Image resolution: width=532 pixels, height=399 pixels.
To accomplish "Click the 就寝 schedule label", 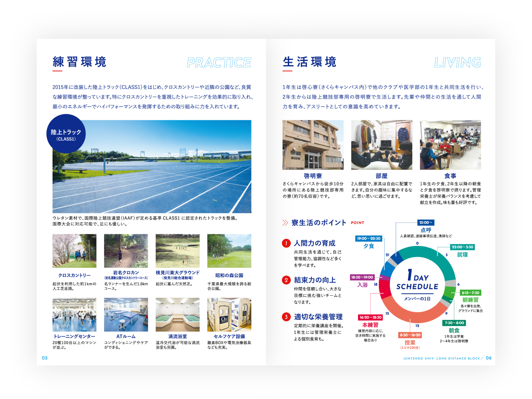I will pos(462,255).
